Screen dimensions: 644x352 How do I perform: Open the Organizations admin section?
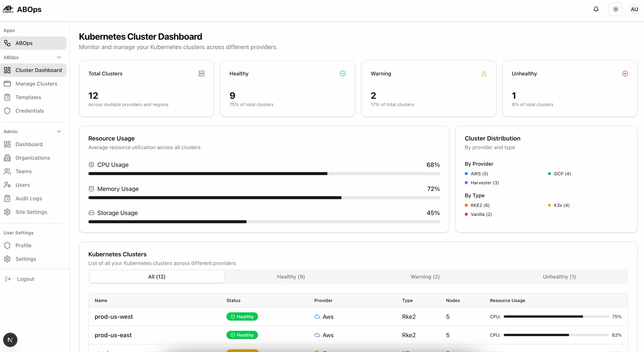click(x=32, y=158)
